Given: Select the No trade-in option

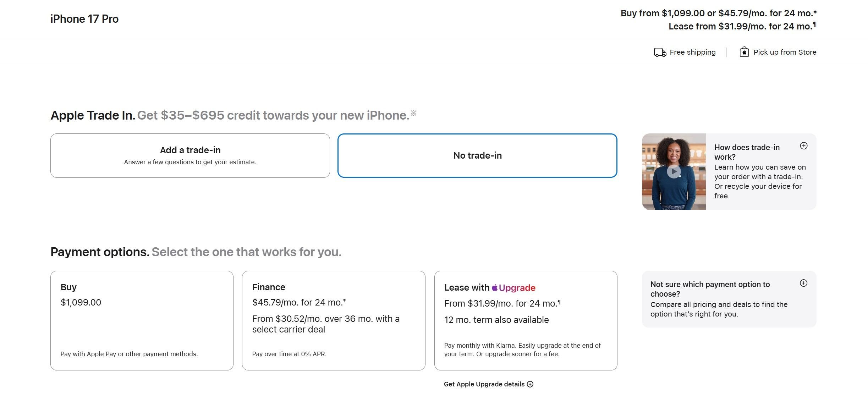Looking at the screenshot, I should (x=477, y=155).
